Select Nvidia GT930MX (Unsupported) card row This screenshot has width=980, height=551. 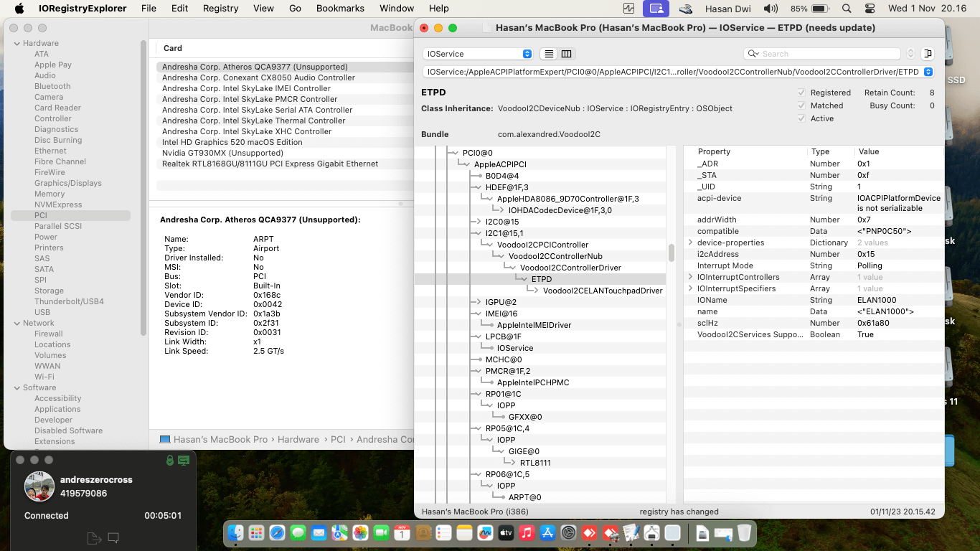click(222, 153)
